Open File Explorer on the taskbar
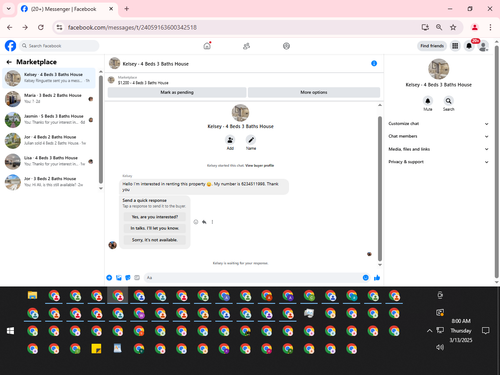This screenshot has width=500, height=375. click(32, 295)
